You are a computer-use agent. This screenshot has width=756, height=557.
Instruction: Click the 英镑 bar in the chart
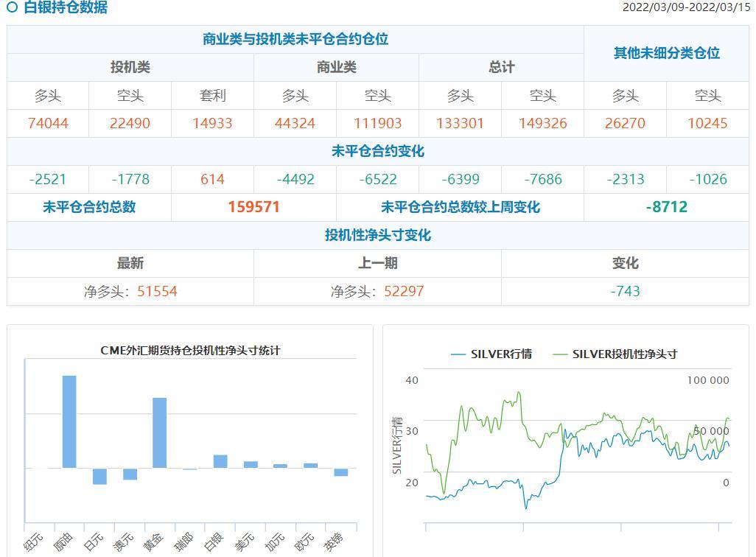pos(340,472)
